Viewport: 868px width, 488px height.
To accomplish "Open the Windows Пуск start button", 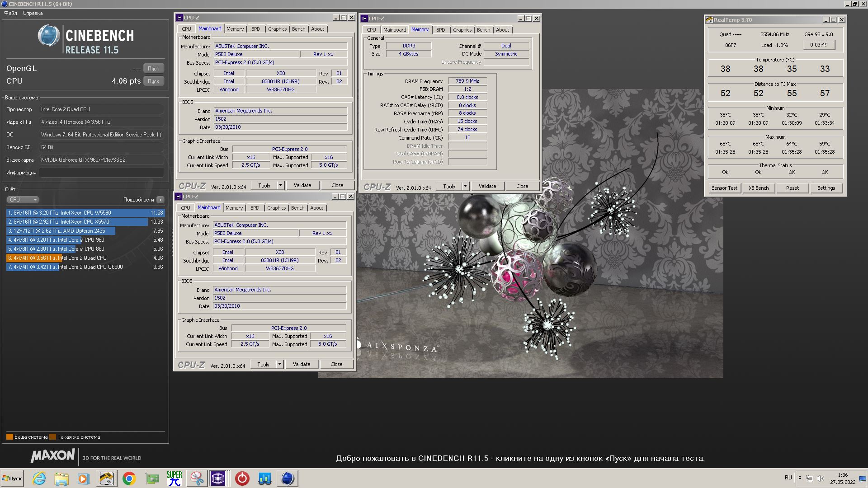I will (x=12, y=479).
